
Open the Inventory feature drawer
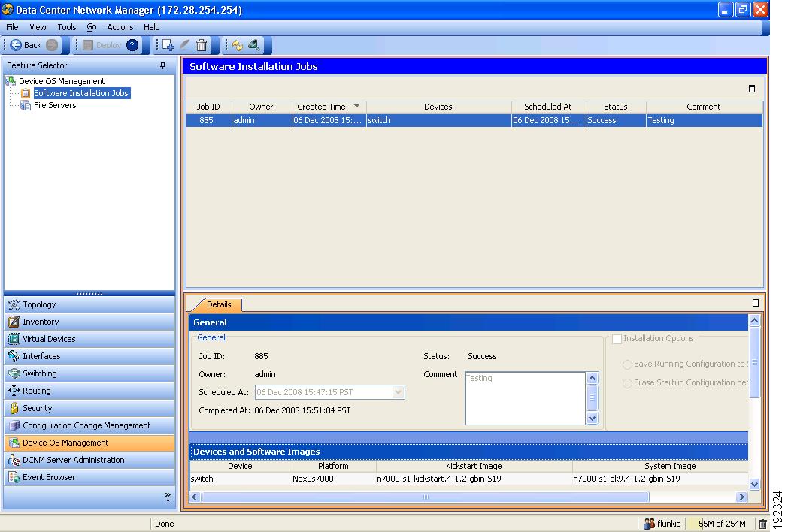[89, 322]
